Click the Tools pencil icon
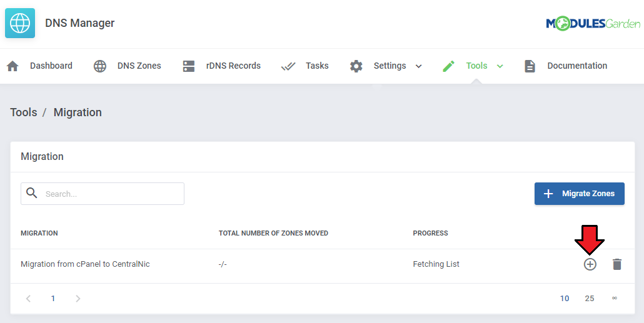 [x=448, y=66]
